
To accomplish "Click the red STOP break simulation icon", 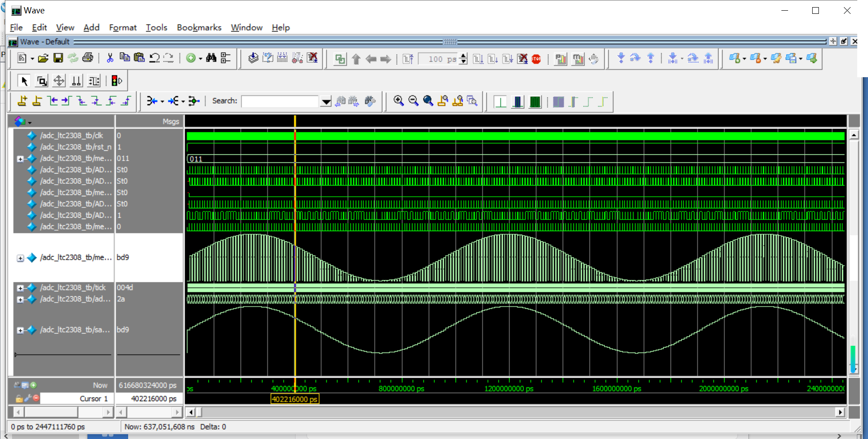I will pyautogui.click(x=536, y=59).
